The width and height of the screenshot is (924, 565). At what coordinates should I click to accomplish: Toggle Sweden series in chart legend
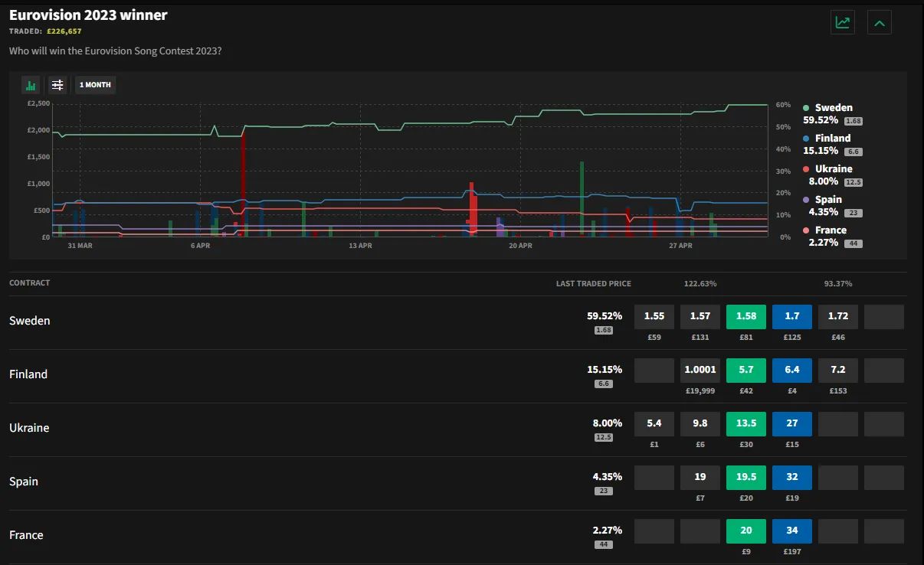click(834, 108)
